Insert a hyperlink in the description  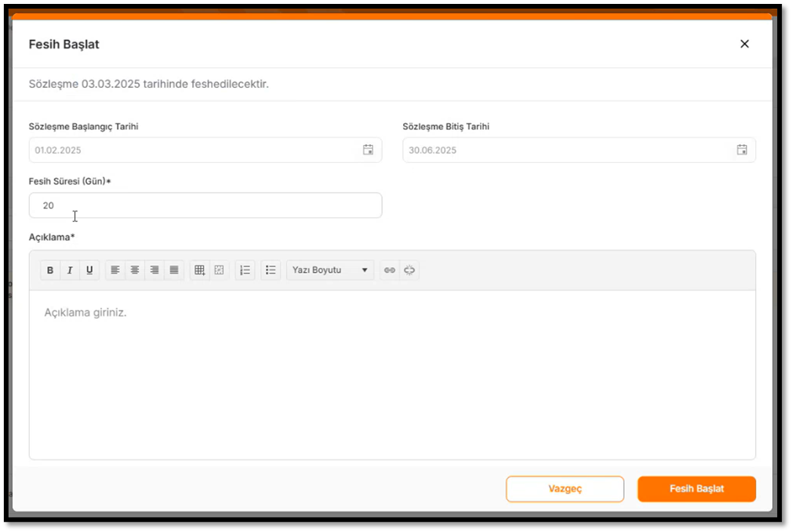(x=390, y=270)
